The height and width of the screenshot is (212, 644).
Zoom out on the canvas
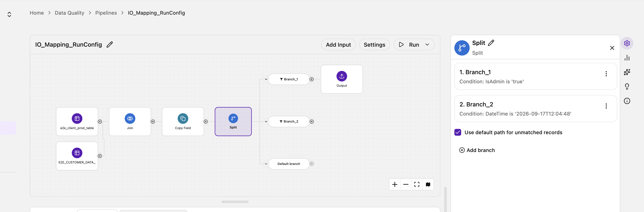406,184
